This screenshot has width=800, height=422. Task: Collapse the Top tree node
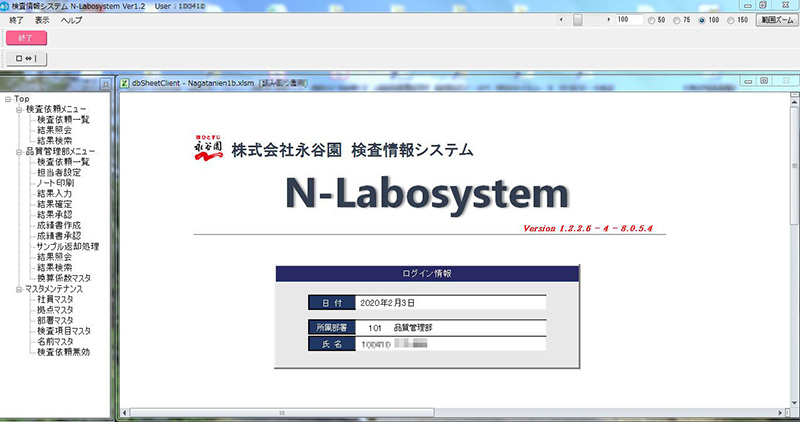tap(7, 99)
